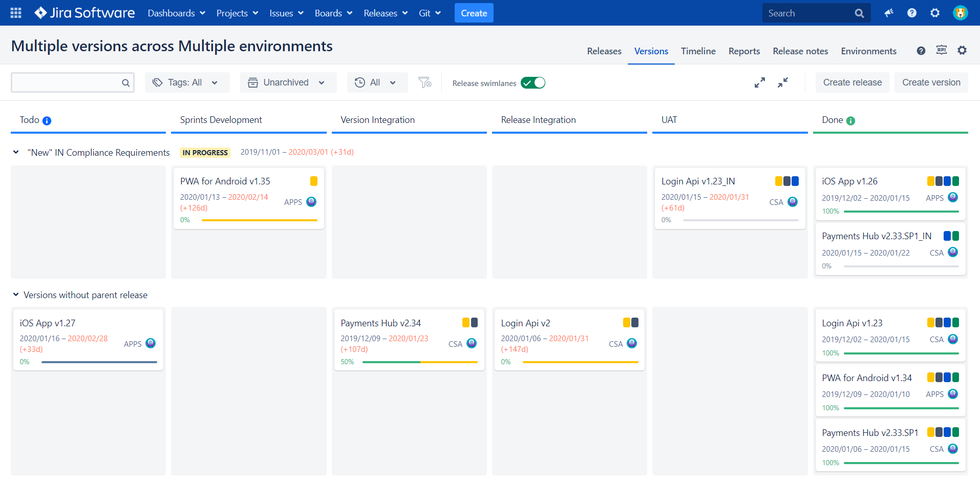Image resolution: width=980 pixels, height=481 pixels.
Task: Clear all filters using the filter-reset icon
Action: pyautogui.click(x=424, y=82)
